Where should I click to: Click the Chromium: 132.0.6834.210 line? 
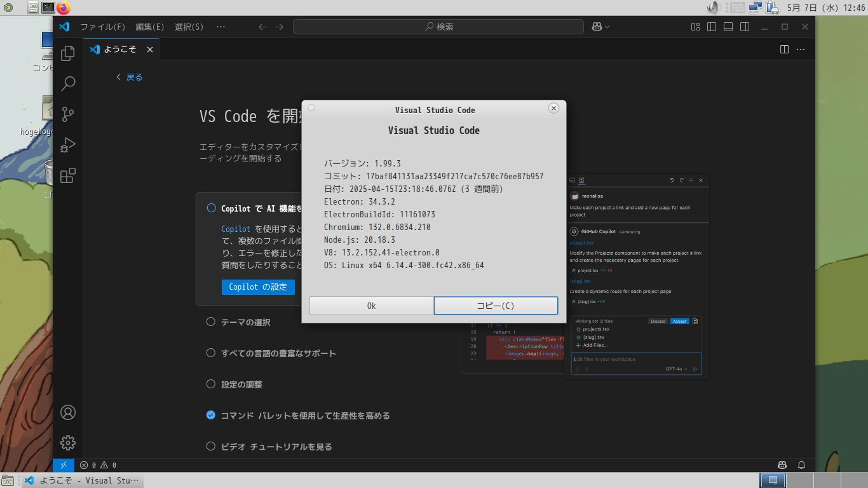[x=377, y=227]
